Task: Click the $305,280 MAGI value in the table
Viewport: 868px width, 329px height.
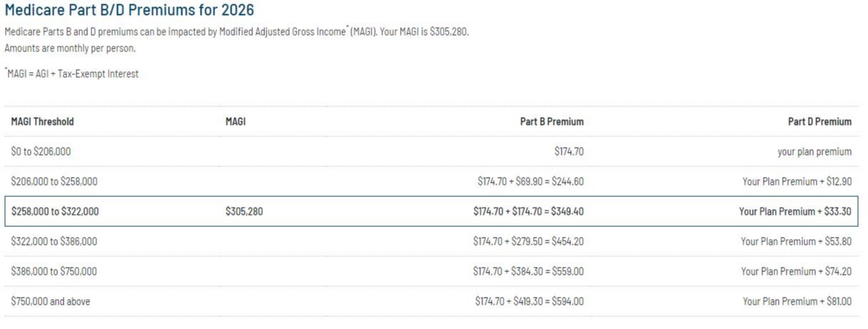Action: click(244, 211)
